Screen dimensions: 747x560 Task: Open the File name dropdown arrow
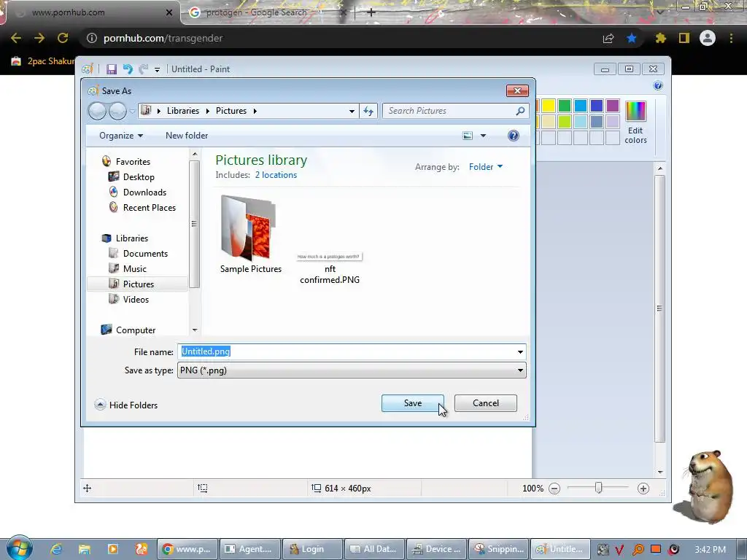click(520, 352)
